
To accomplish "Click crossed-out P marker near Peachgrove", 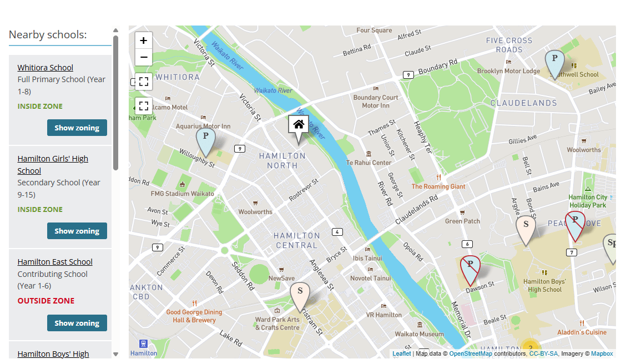I will [x=575, y=226].
